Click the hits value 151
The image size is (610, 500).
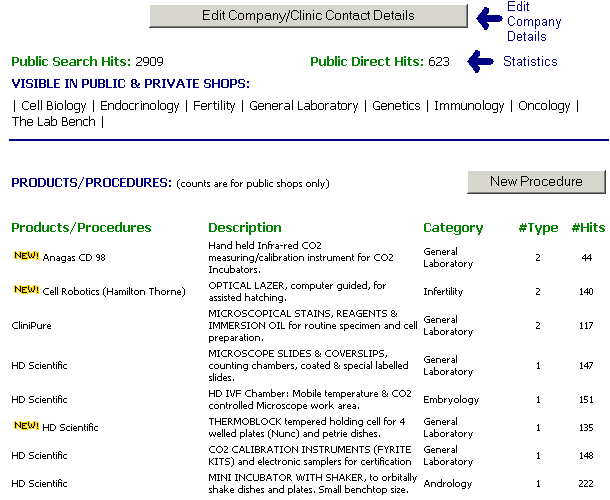(x=586, y=400)
